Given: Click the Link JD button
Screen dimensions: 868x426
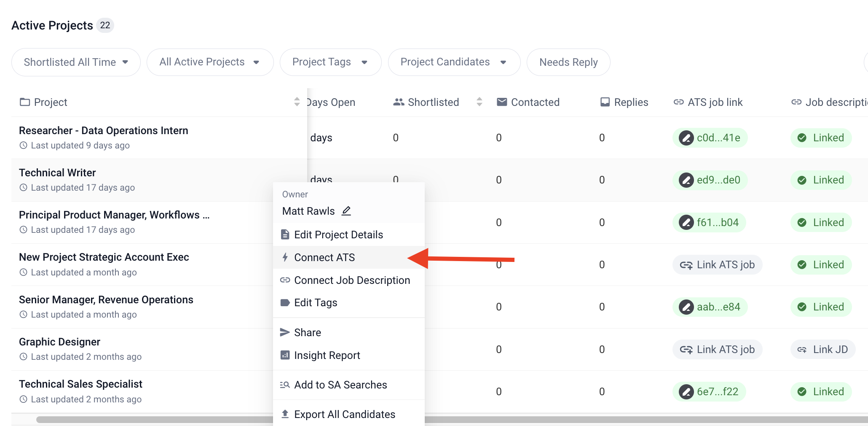Looking at the screenshot, I should coord(822,350).
